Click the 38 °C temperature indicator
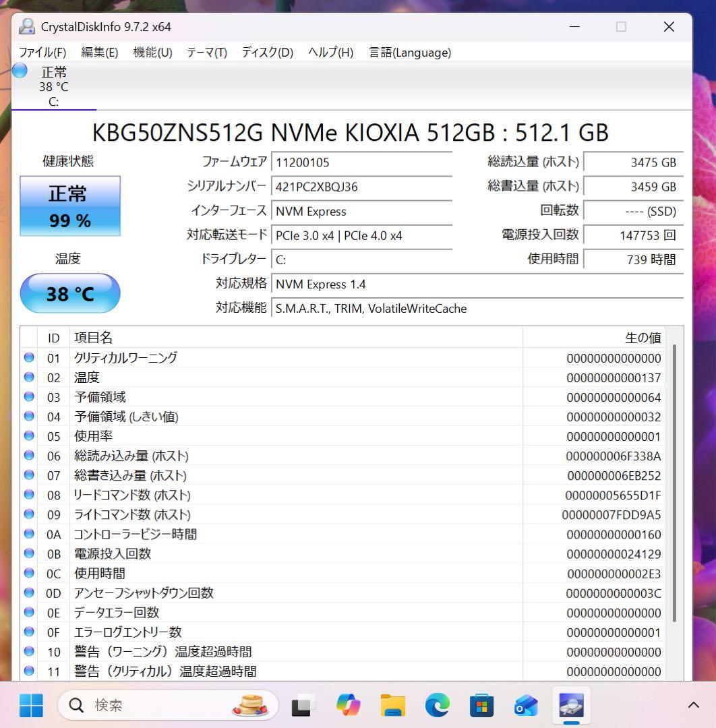Viewport: 716px width, 728px height. pyautogui.click(x=69, y=293)
